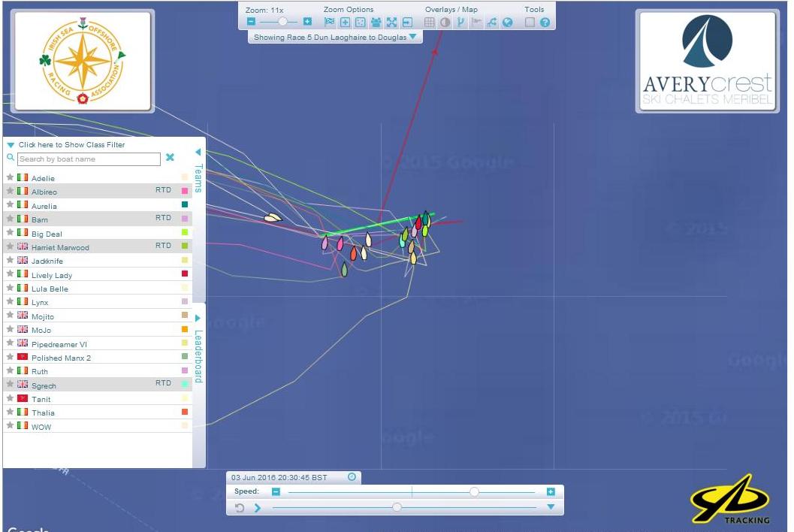The image size is (794, 532).
Task: Star the boat Mojito
Action: coord(10,315)
